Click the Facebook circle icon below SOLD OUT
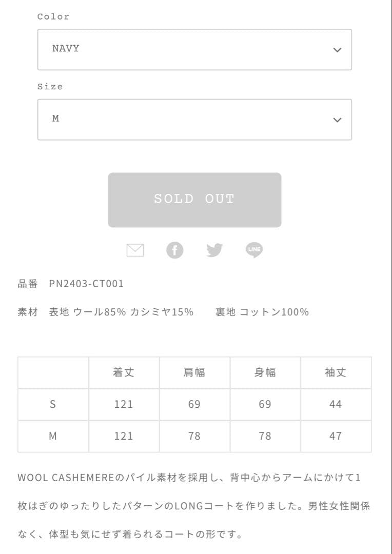The width and height of the screenshot is (392, 554). [175, 250]
